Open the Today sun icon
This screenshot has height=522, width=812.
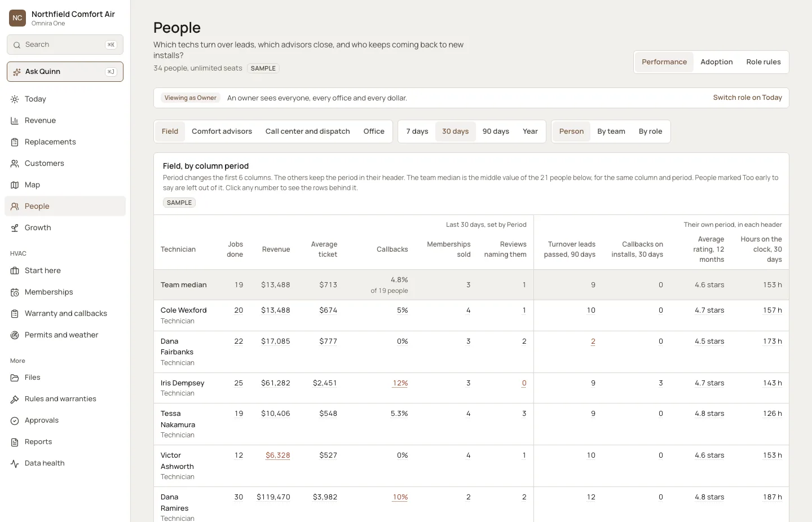pyautogui.click(x=15, y=99)
